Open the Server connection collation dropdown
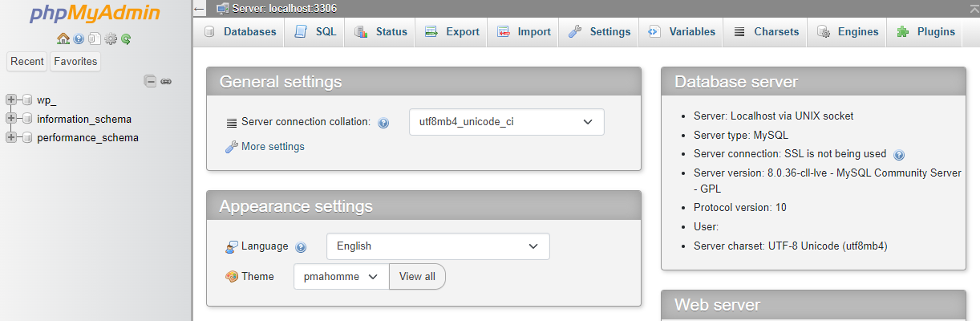Image resolution: width=980 pixels, height=321 pixels. [506, 122]
